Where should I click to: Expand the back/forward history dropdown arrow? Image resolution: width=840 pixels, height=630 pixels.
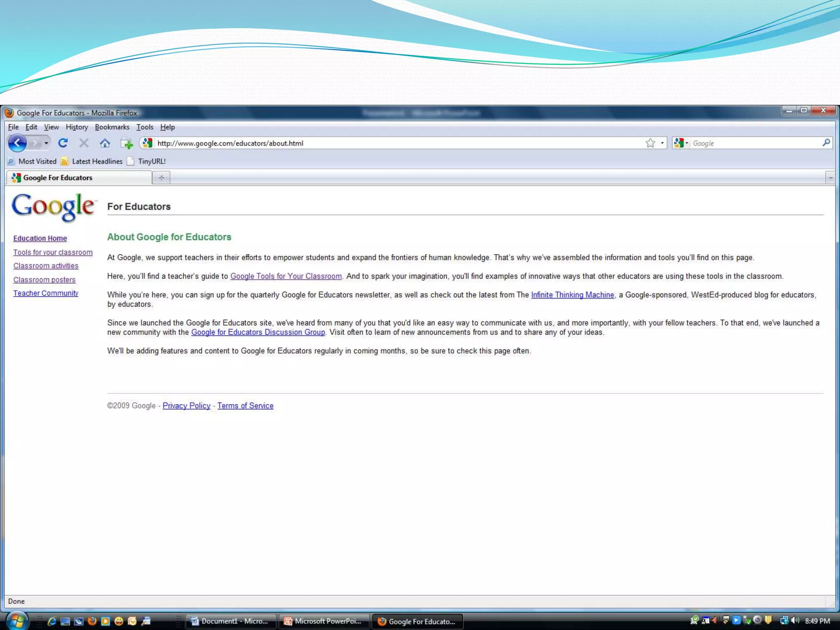pyautogui.click(x=46, y=143)
